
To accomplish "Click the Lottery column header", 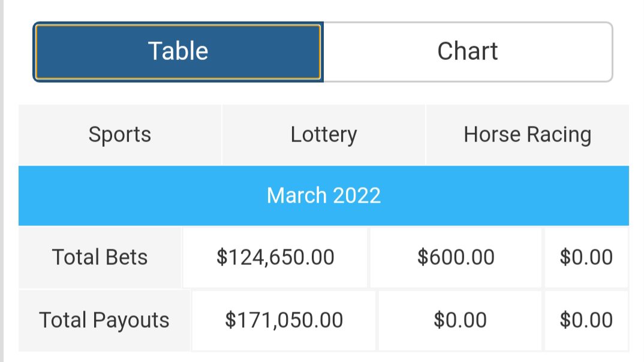I will (323, 135).
